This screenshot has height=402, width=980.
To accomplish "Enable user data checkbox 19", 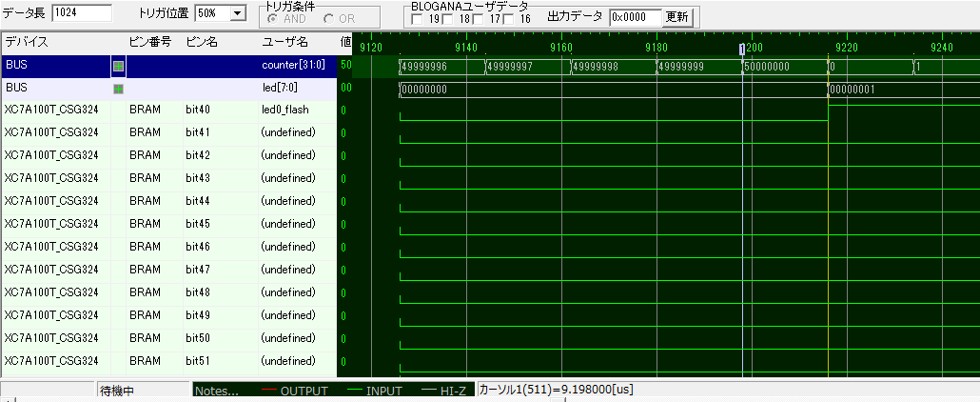I will (x=417, y=19).
